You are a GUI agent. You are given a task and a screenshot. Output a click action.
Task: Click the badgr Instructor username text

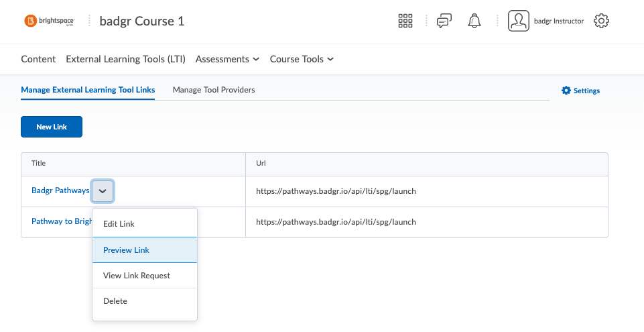[559, 21]
